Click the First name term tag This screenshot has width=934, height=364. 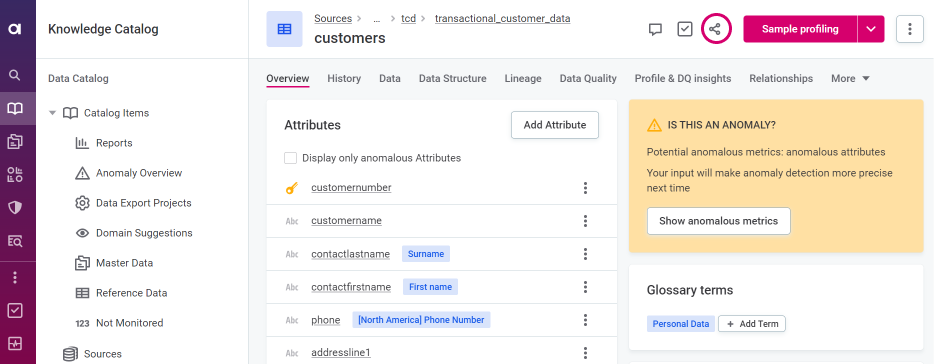[430, 287]
